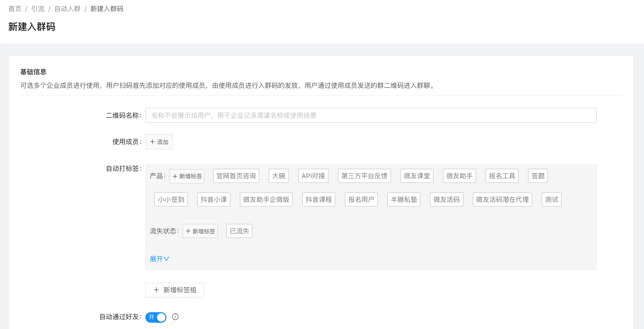Select the 大碗 tag

click(279, 176)
